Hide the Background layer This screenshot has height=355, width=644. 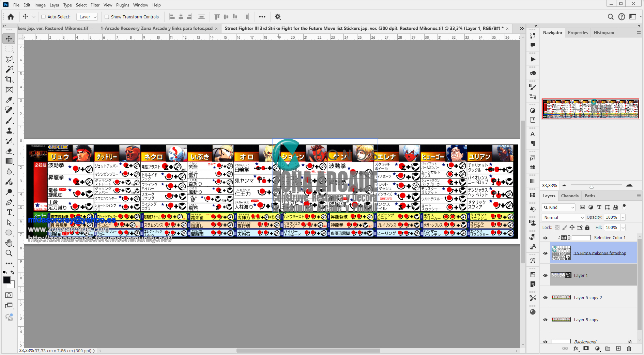pyautogui.click(x=545, y=342)
